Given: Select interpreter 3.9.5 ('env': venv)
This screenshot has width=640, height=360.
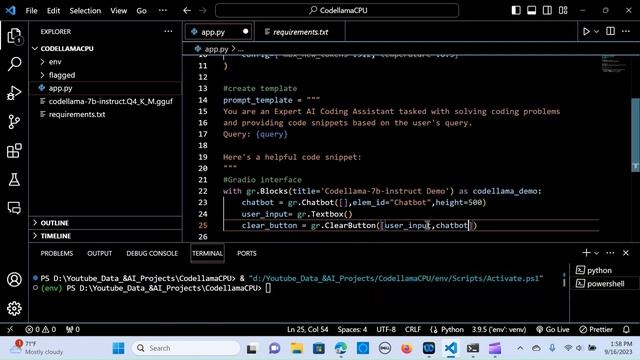Looking at the screenshot, I should (499, 329).
